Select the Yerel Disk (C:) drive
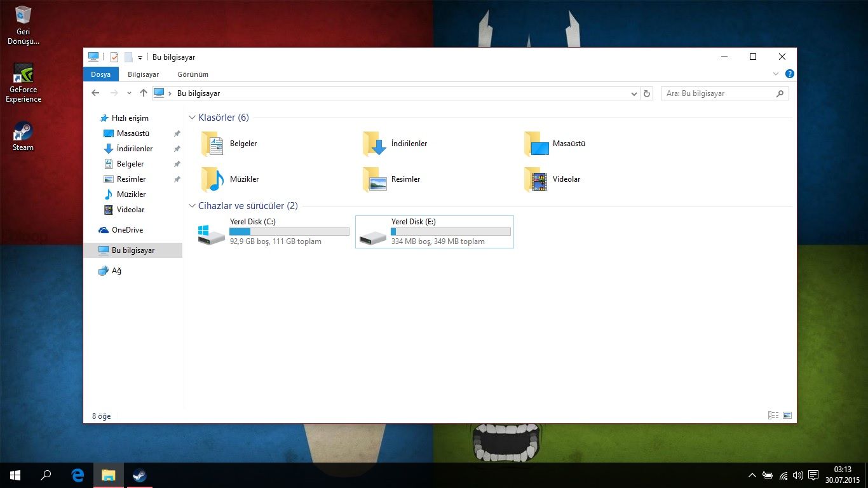The image size is (868, 488). click(273, 232)
